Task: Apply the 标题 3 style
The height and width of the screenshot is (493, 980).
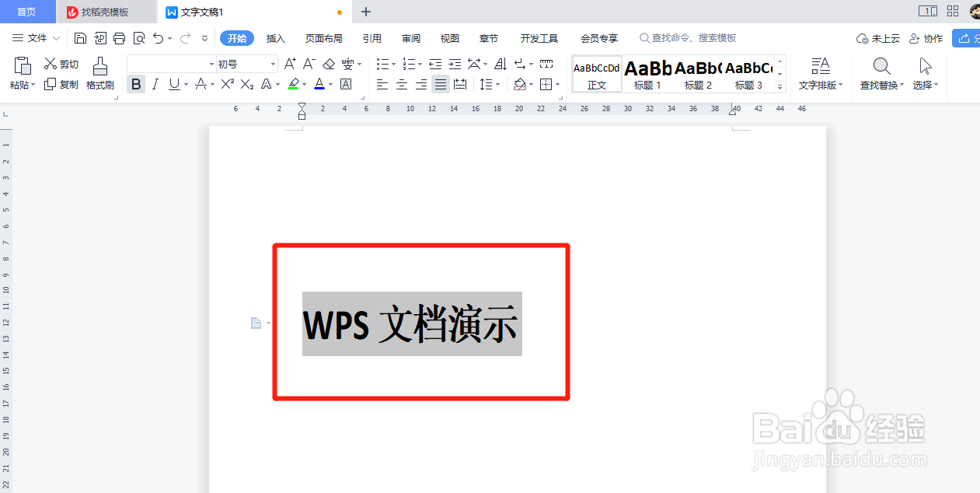Action: tap(749, 75)
